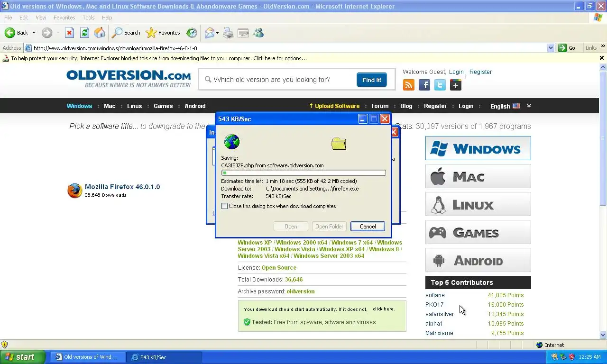Close the information bar with its X
Viewport: 607px width, 364px height.
(x=602, y=58)
